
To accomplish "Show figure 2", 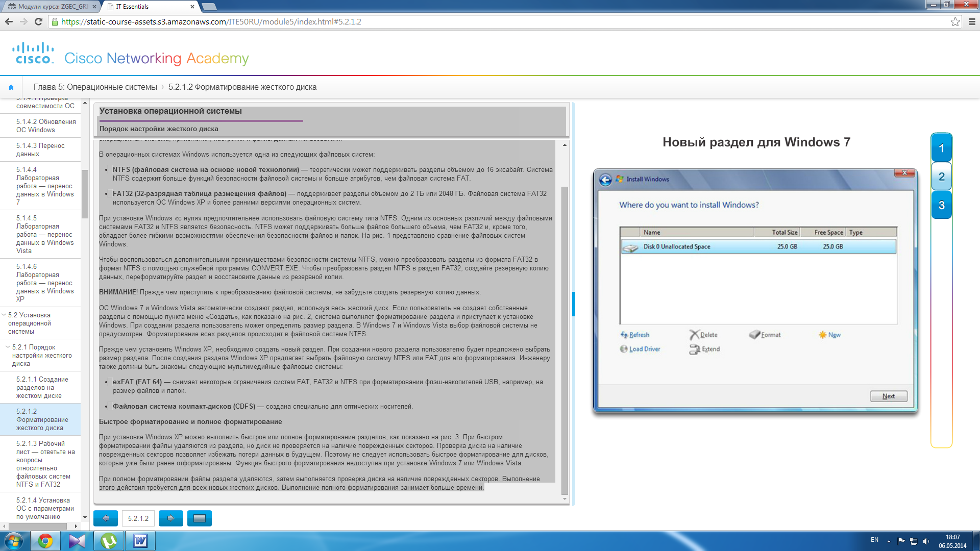I will pyautogui.click(x=942, y=177).
